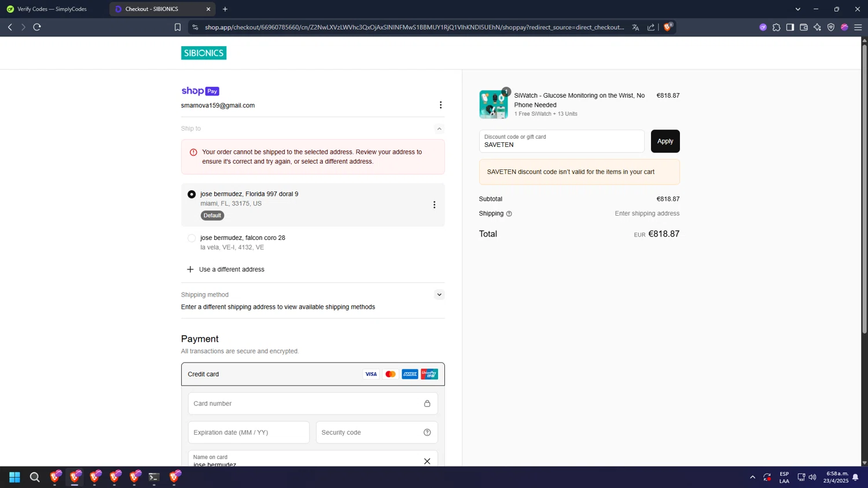Select the Florida 997 doral address radio
868x488 pixels.
(192, 194)
